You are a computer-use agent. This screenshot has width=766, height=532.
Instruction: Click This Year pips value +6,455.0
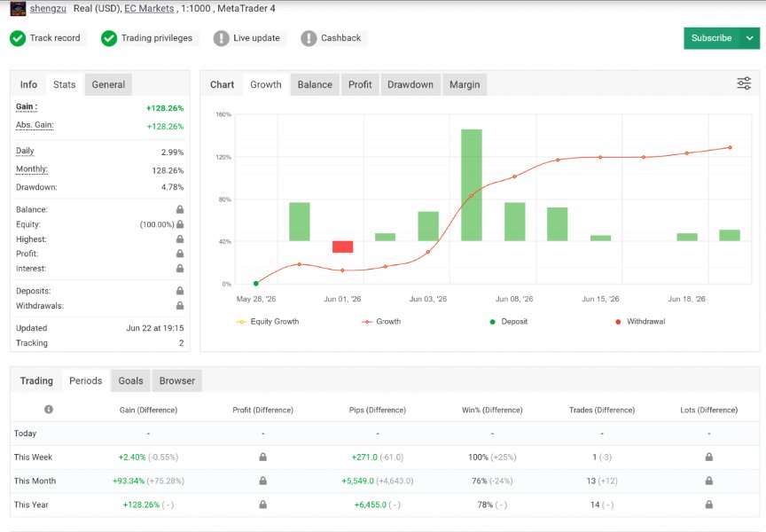point(371,505)
